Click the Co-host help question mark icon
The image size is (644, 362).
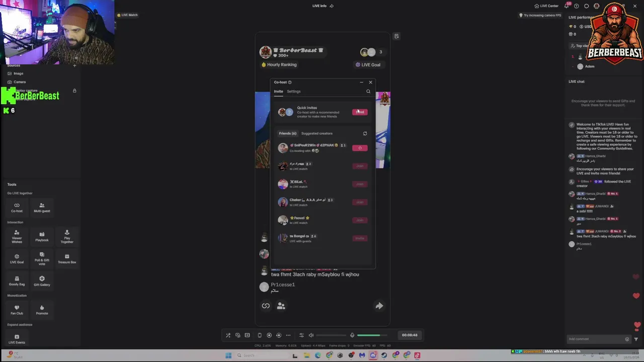(x=289, y=82)
